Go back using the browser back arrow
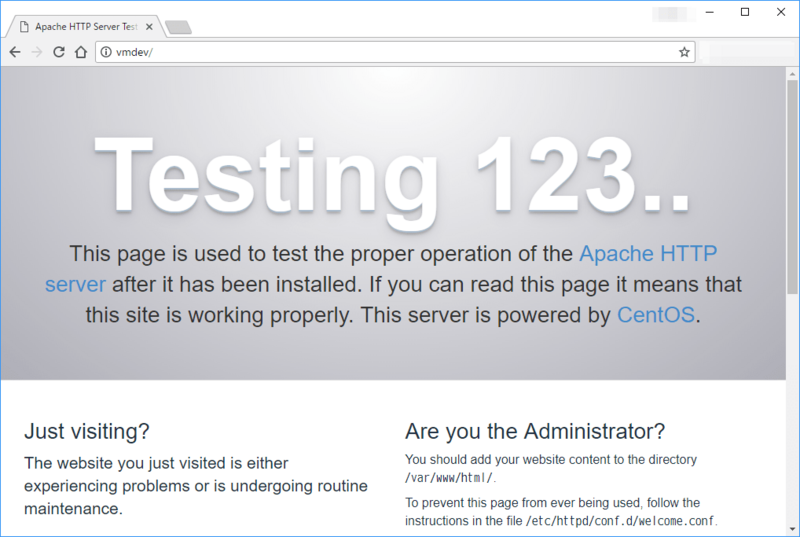Screen dimensions: 800x537 (x=15, y=52)
